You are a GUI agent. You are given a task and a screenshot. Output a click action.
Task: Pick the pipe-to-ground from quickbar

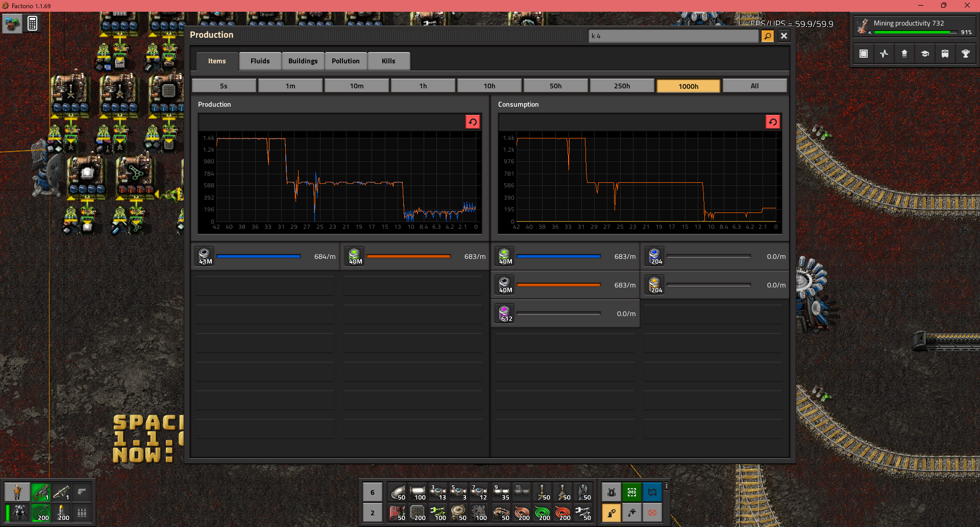(398, 492)
